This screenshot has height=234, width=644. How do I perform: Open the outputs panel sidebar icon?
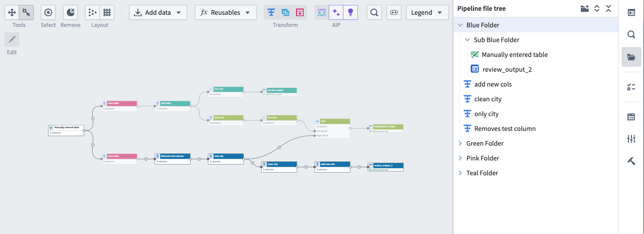point(631,13)
